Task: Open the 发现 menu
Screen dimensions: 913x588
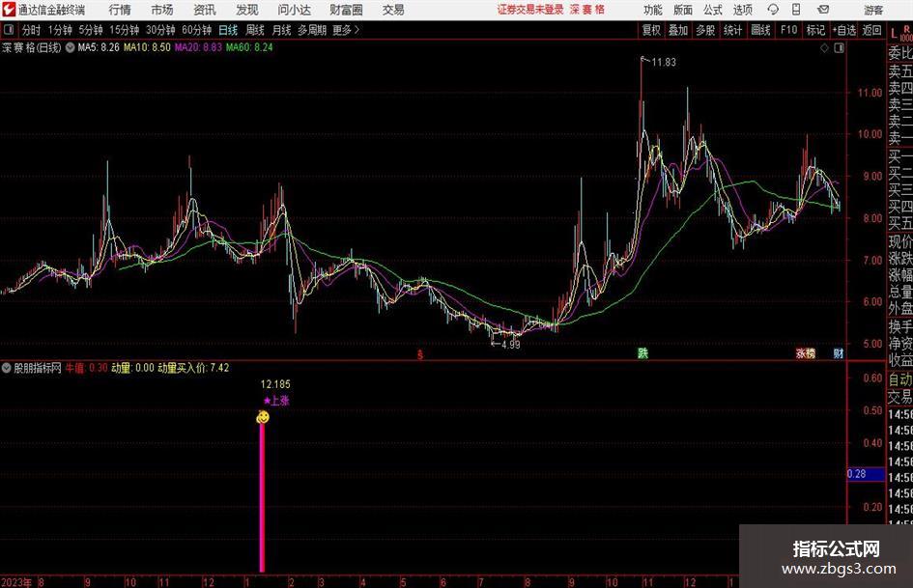Action: pyautogui.click(x=247, y=10)
